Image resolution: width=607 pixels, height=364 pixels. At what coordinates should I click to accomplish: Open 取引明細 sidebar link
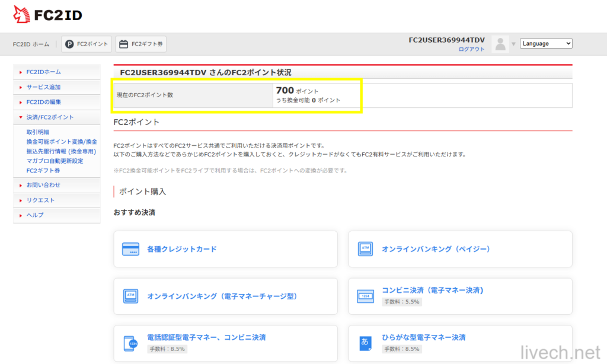pos(37,132)
